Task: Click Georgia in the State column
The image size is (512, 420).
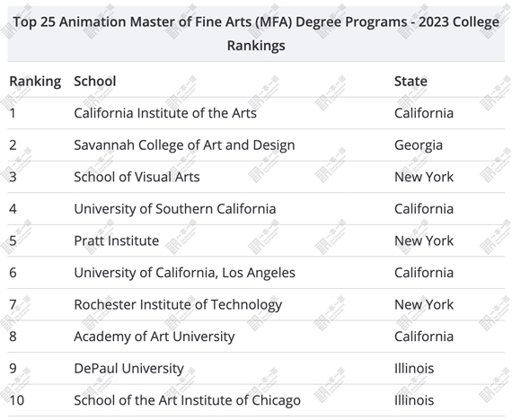Action: [419, 145]
